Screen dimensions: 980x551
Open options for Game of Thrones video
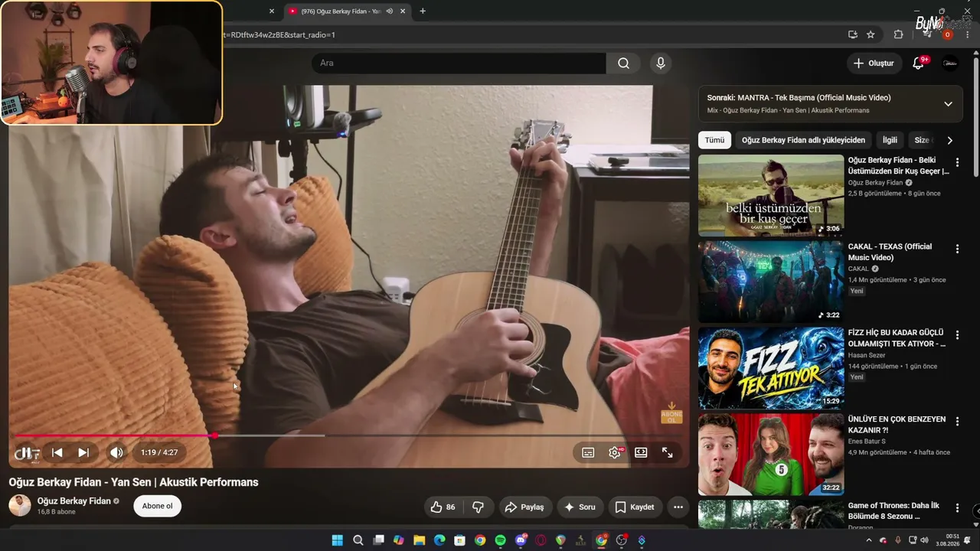pyautogui.click(x=957, y=508)
